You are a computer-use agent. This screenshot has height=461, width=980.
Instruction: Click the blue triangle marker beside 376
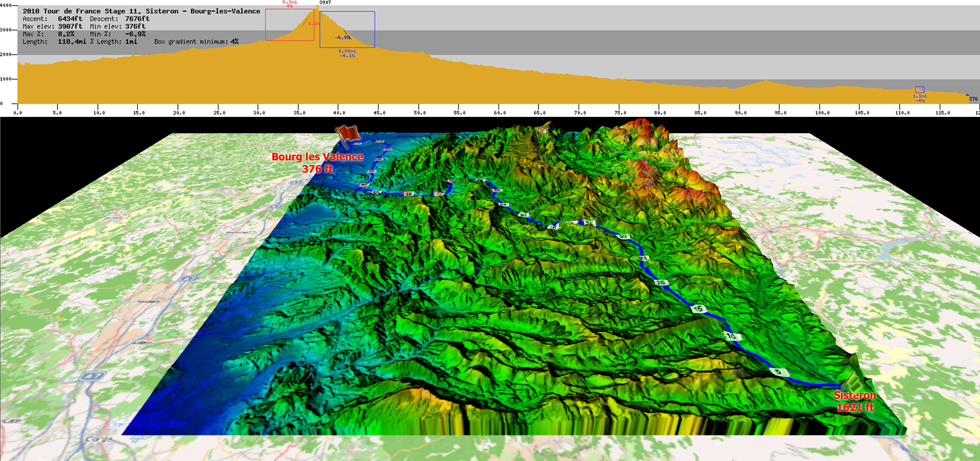coord(967,95)
